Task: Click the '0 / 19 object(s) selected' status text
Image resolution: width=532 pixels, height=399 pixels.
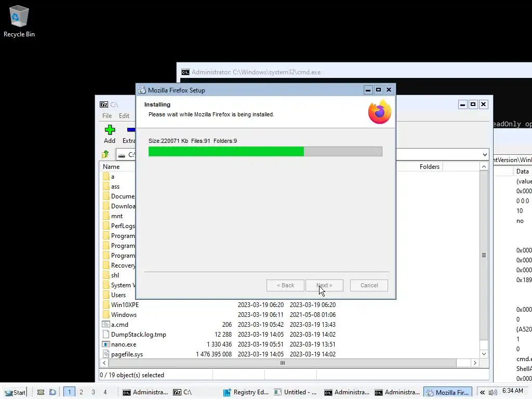Action: click(x=132, y=375)
